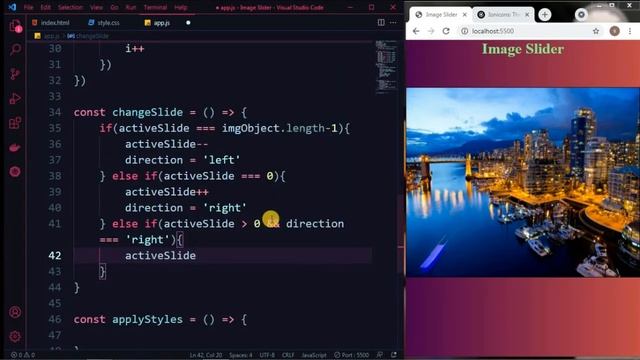Open Help menu in VS Code
Screen dimensions: 640x360
click(x=180, y=7)
